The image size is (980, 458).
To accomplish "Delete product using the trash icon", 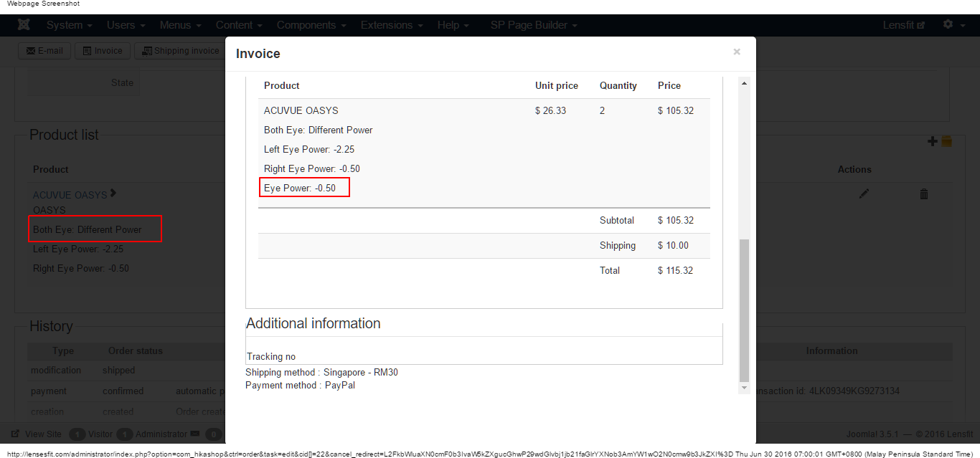I will point(924,194).
